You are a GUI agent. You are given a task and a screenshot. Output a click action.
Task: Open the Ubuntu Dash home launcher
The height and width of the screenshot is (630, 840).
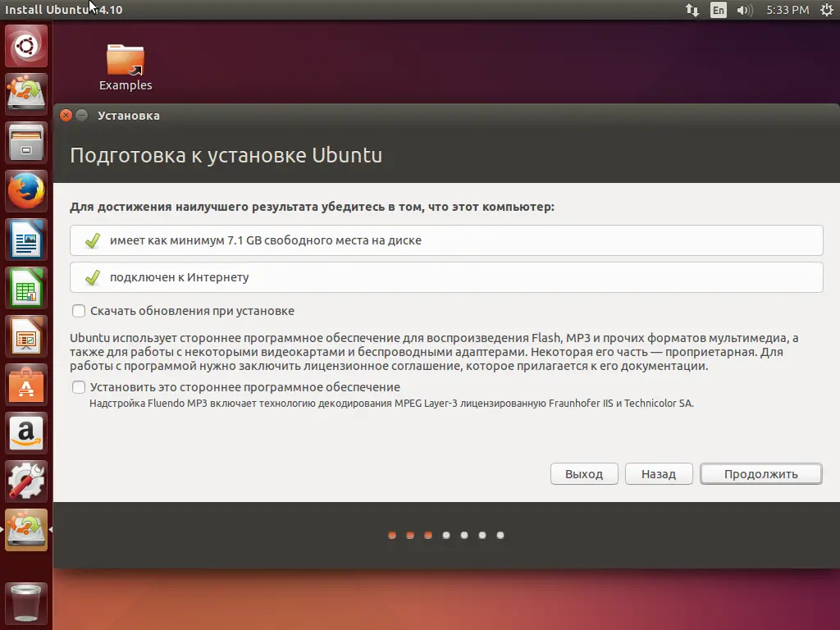coord(26,46)
